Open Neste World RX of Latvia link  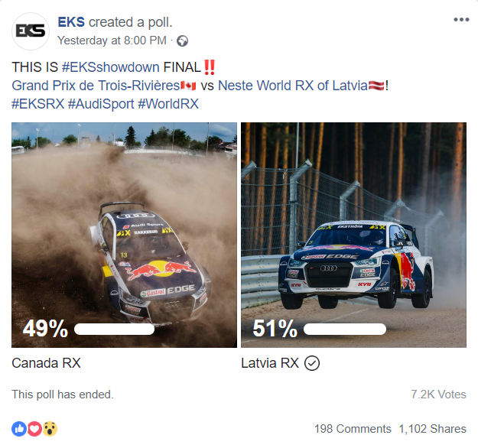[x=293, y=86]
